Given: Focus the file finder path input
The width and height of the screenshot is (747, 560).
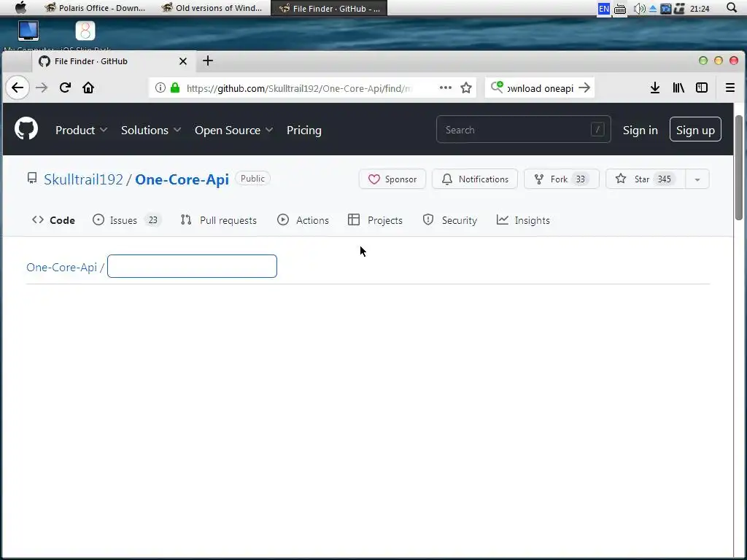Looking at the screenshot, I should [x=192, y=266].
